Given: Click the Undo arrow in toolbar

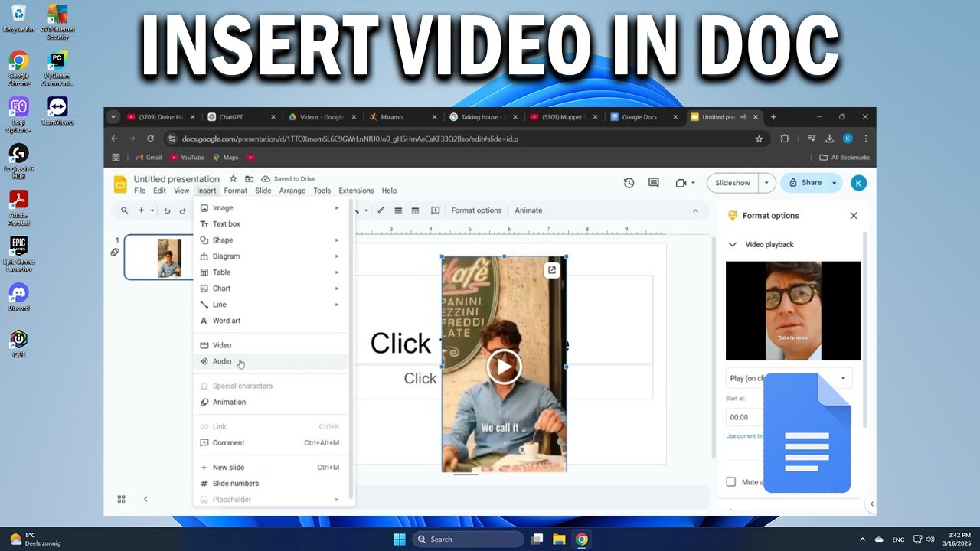Looking at the screenshot, I should tap(167, 210).
